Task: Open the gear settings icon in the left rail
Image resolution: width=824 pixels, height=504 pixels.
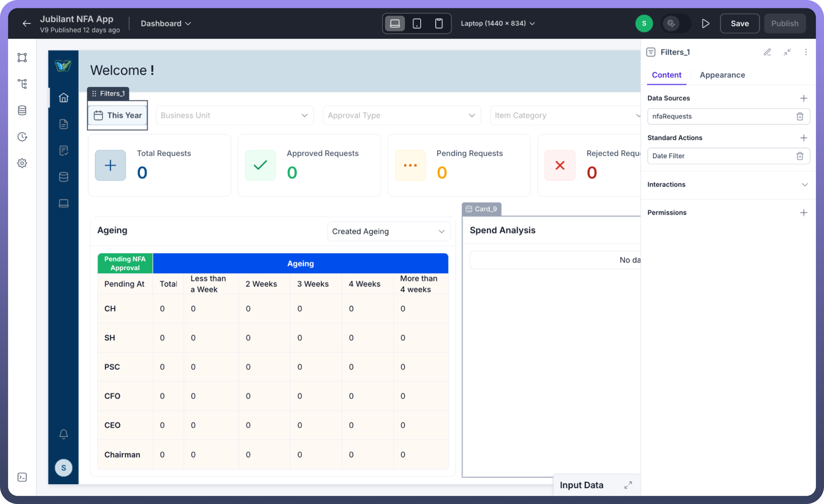Action: coord(22,163)
